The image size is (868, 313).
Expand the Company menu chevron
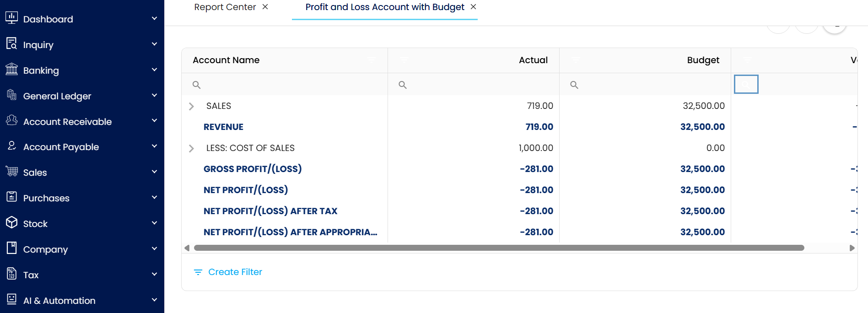coord(154,249)
